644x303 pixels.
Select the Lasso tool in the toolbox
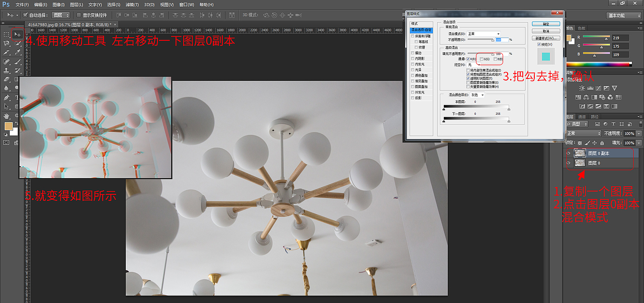[x=7, y=43]
